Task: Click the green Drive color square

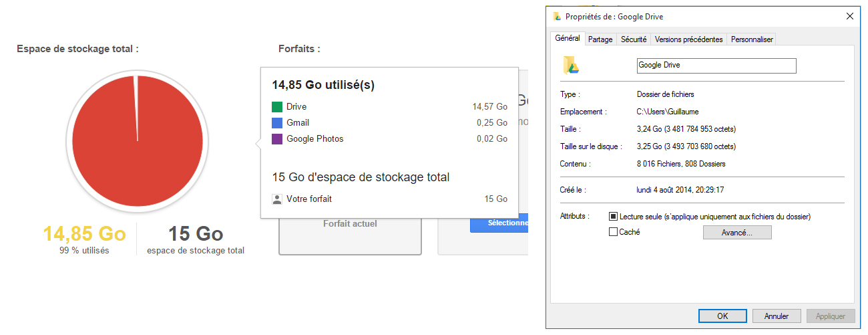Action: pyautogui.click(x=277, y=107)
